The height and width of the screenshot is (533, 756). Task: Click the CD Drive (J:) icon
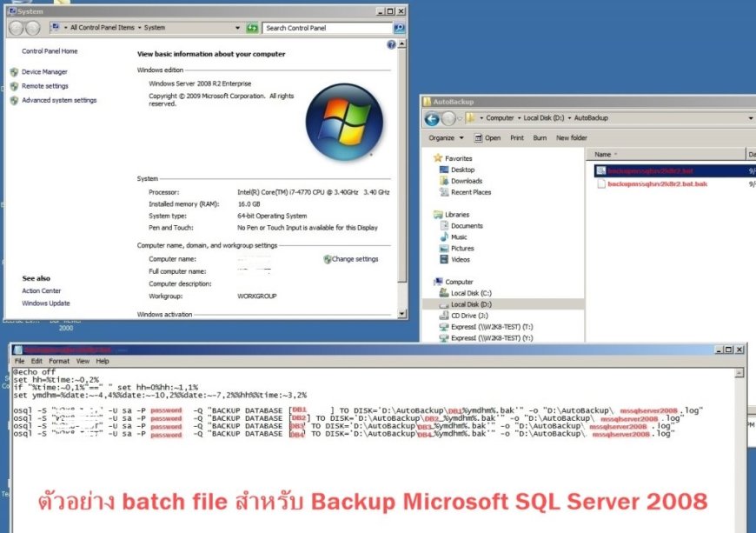[444, 315]
